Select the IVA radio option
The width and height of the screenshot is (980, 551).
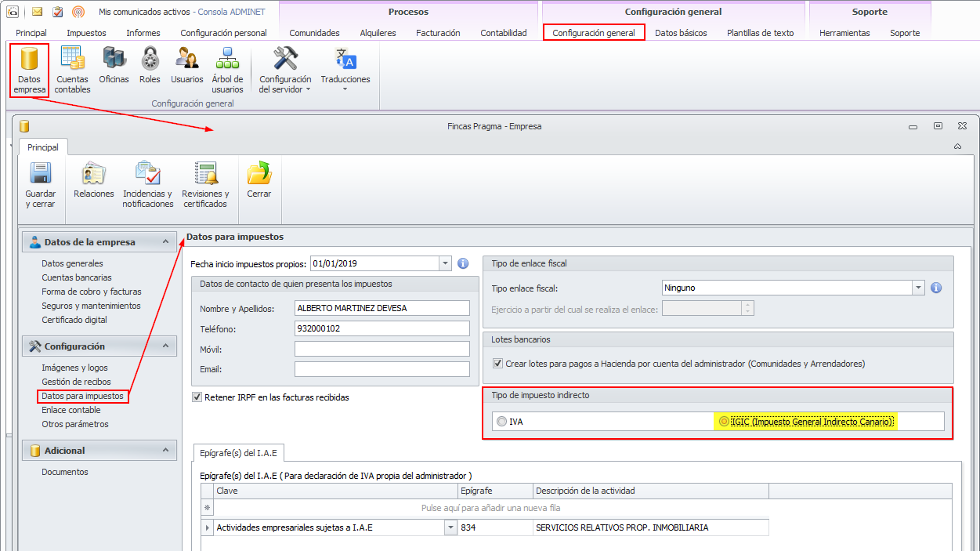(501, 422)
